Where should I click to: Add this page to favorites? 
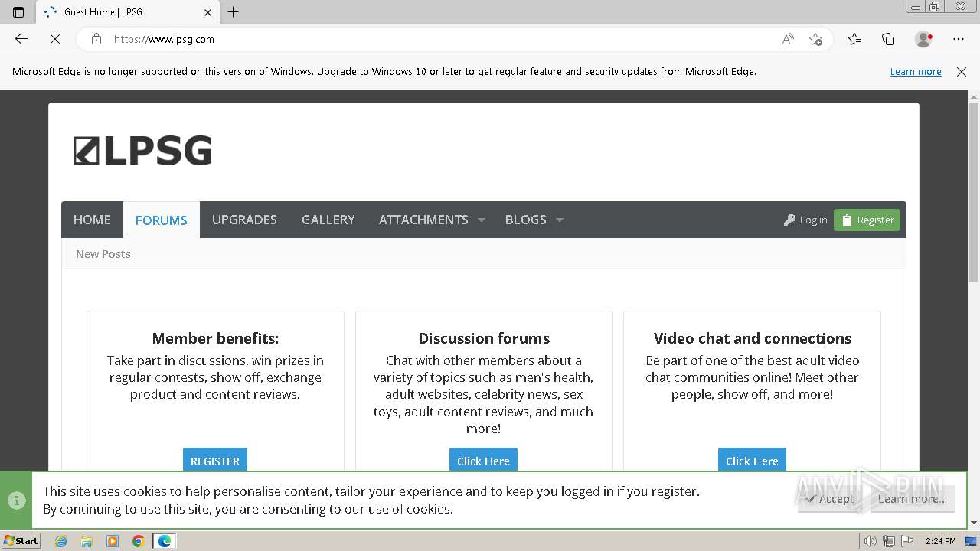pos(815,39)
